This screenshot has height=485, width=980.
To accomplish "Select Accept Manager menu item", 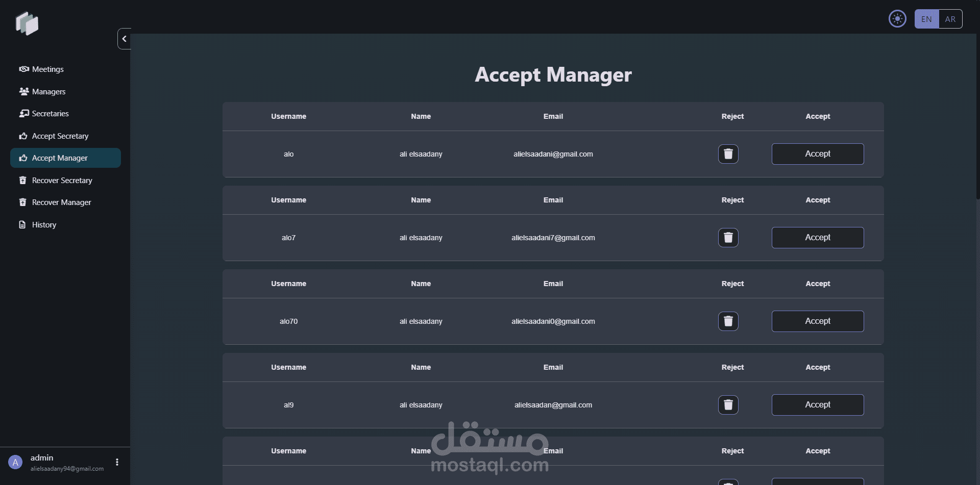I will 65,158.
